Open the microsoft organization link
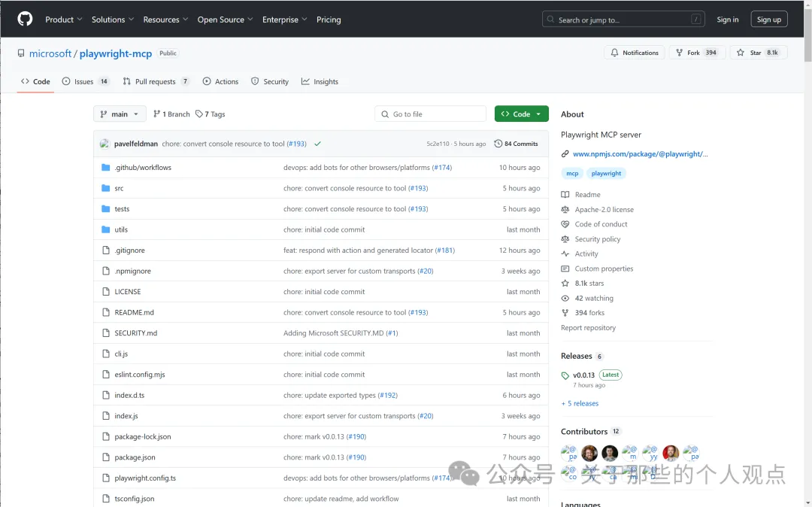 [50, 53]
